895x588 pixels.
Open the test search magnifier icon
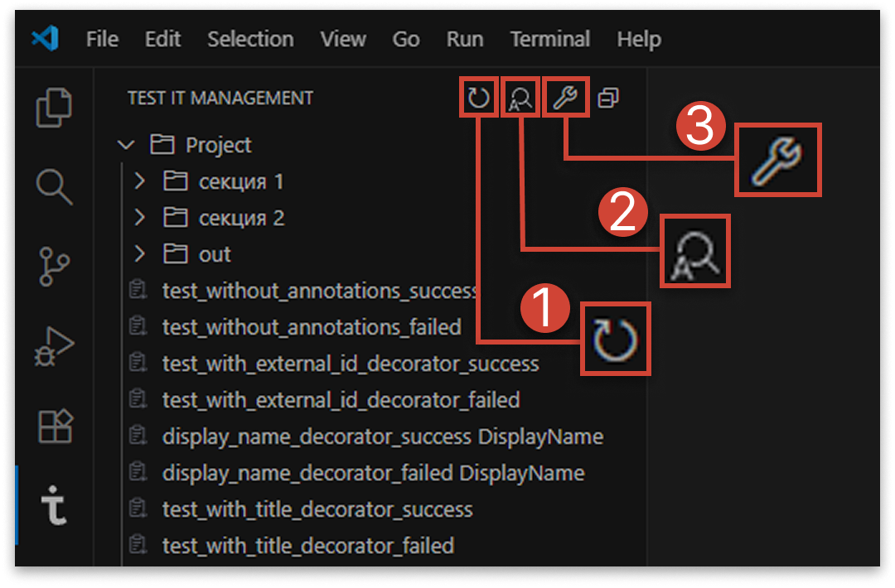(521, 95)
